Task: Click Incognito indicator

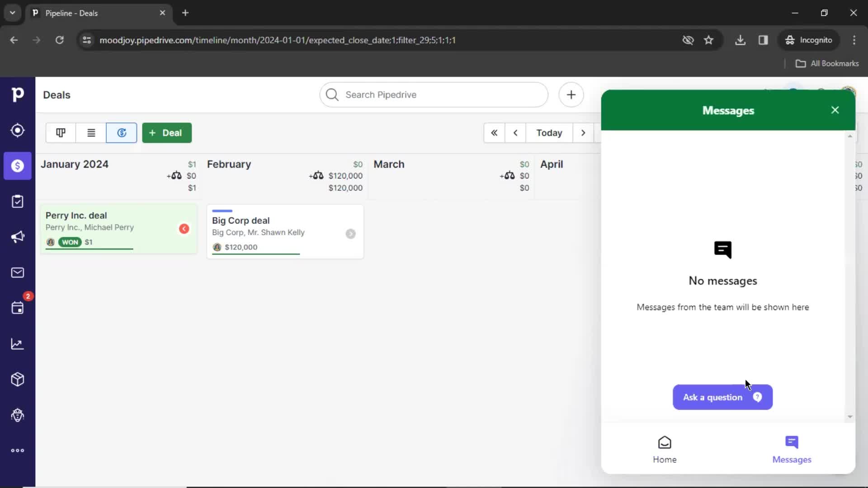Action: (809, 40)
